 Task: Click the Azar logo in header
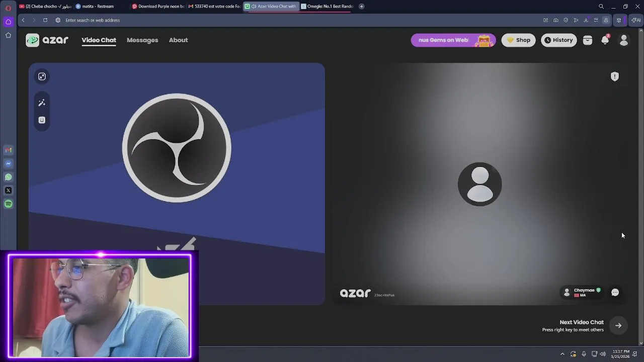47,40
